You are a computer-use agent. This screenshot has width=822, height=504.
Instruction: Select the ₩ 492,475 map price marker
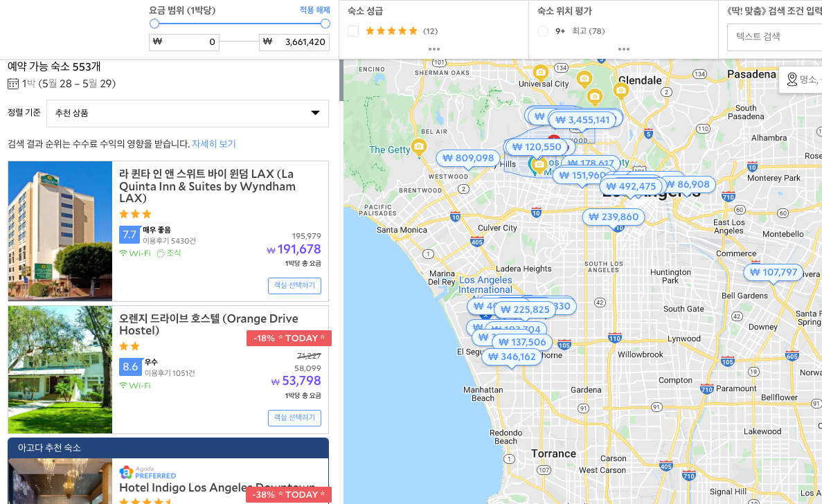coord(631,186)
